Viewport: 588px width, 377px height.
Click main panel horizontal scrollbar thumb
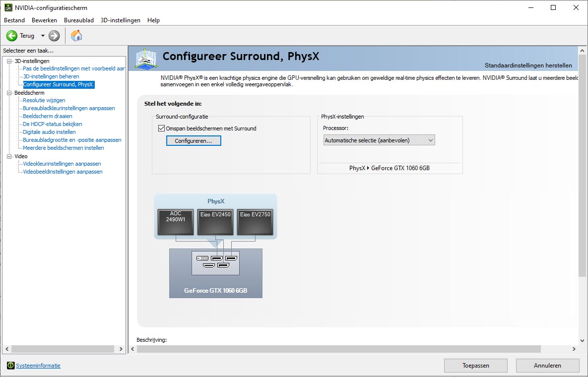pos(338,349)
